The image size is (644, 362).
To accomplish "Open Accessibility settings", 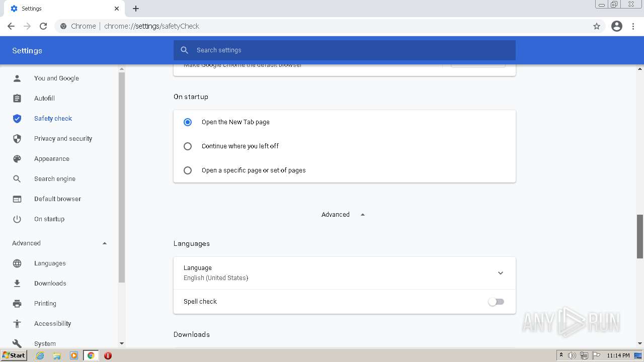I will tap(52, 323).
